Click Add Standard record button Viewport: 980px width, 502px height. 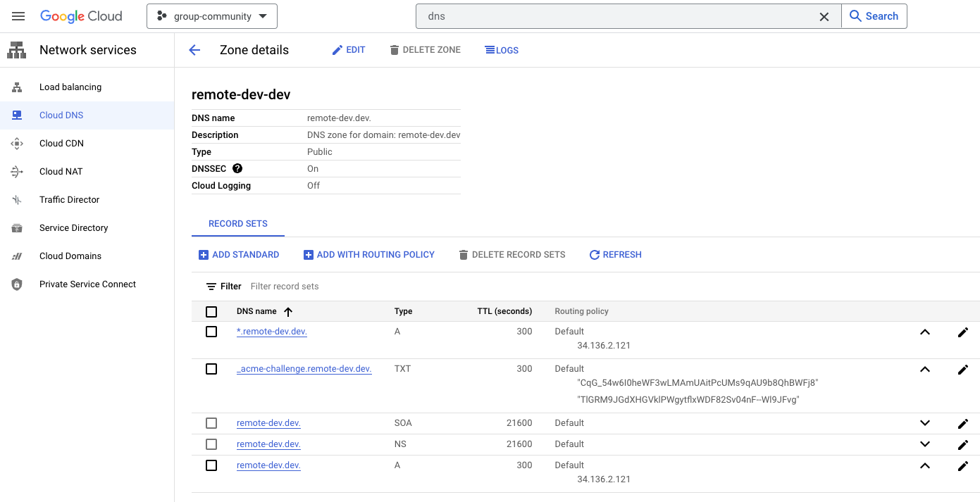click(x=239, y=254)
